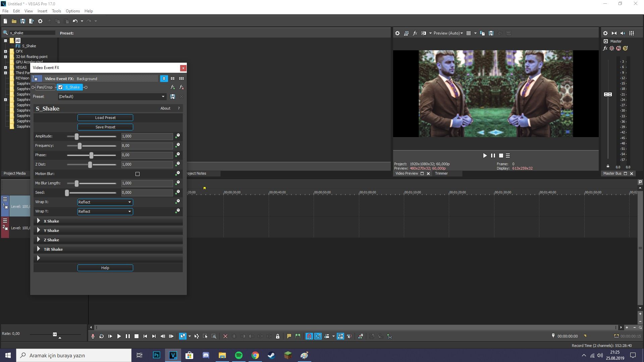Screen dimensions: 644x362
Task: Click Save Preset disk icon beside preset
Action: coord(172,97)
